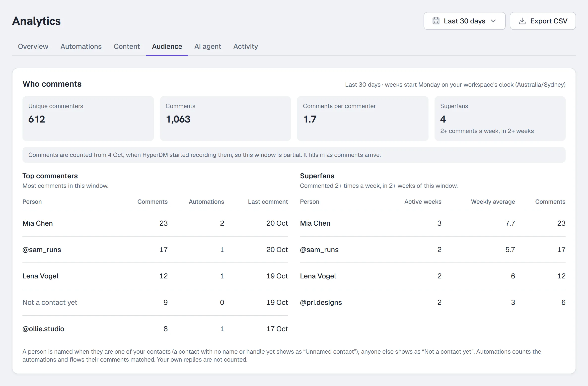Click @ollie.studio in Top commenters
Screen dimensions: 588x386
point(43,329)
